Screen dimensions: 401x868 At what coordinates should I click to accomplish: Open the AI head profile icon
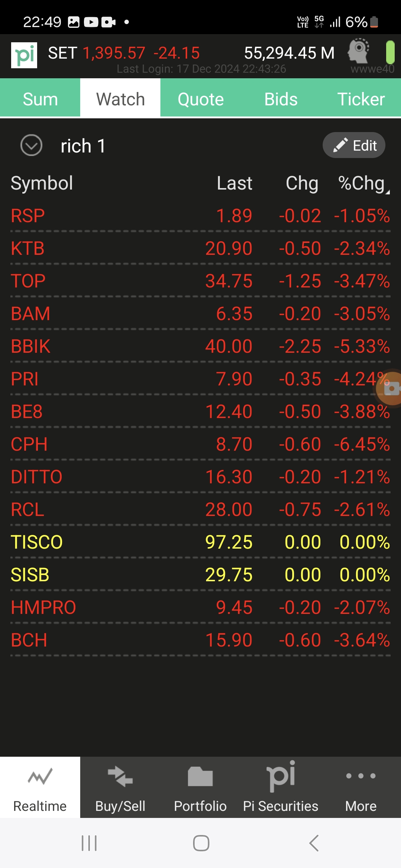pyautogui.click(x=358, y=51)
